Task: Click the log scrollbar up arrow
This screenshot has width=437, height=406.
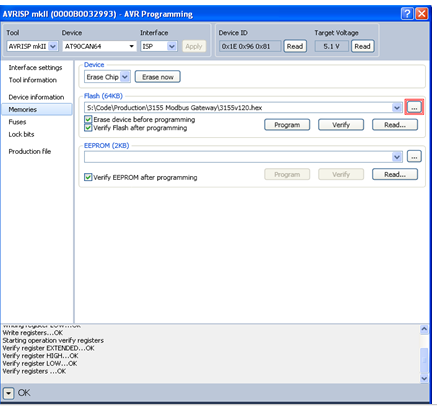Action: [x=424, y=329]
